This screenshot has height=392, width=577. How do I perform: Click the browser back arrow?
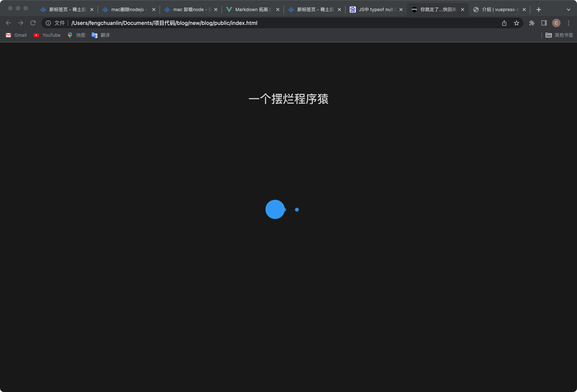click(8, 23)
